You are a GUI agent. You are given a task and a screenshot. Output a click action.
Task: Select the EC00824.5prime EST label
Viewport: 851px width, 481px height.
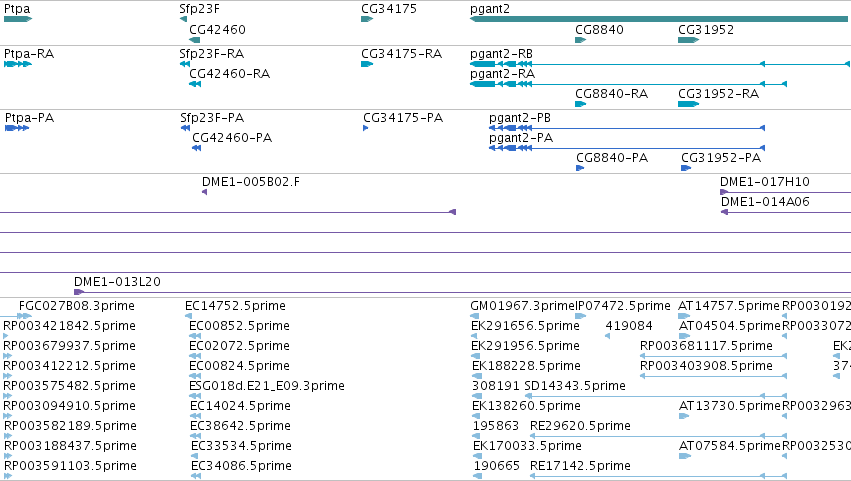[x=239, y=366]
